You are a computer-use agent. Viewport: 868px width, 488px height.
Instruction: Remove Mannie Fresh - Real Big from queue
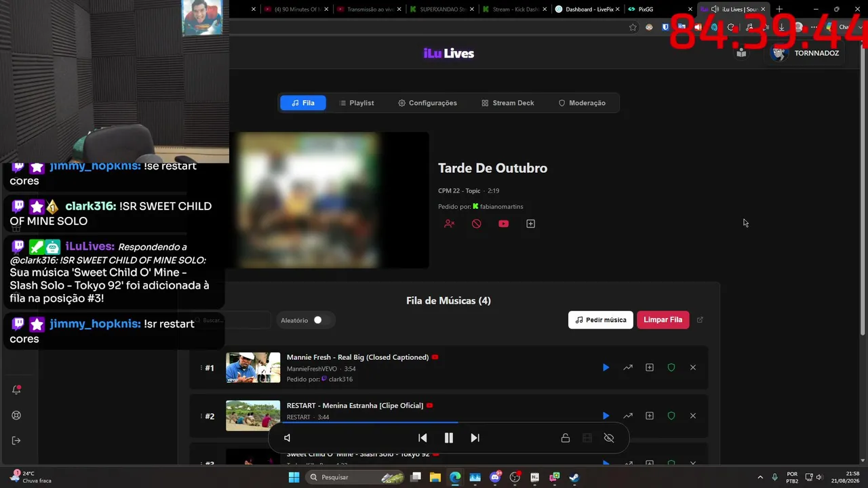[693, 367]
